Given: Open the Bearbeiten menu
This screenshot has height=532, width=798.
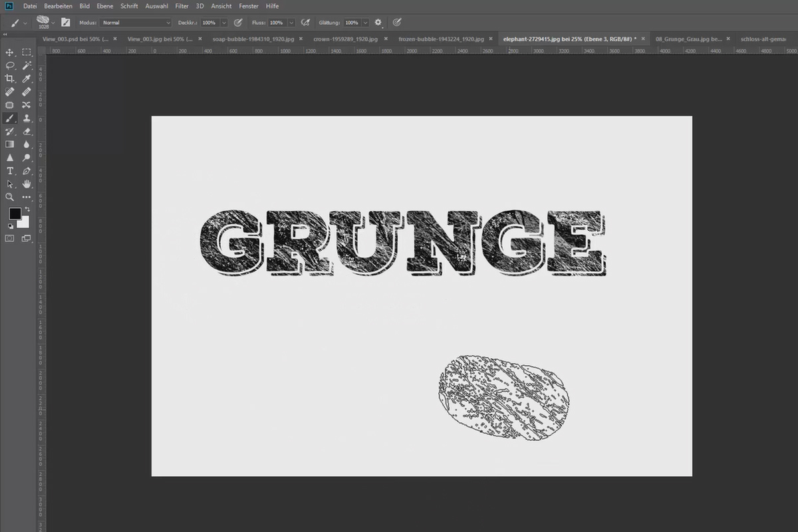Looking at the screenshot, I should coord(59,6).
